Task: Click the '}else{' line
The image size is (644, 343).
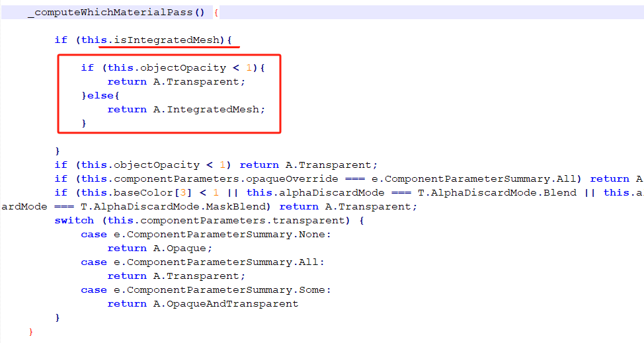Action: [101, 96]
